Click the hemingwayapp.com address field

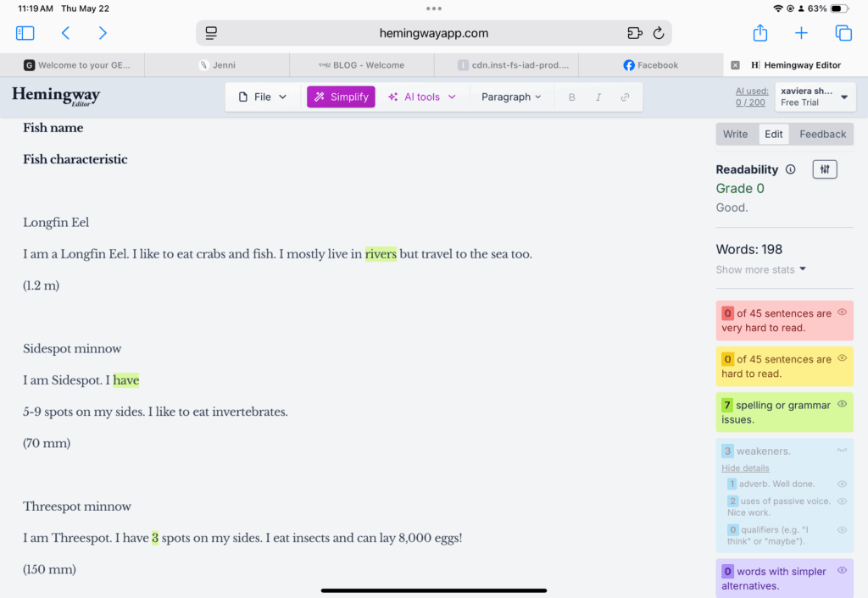pos(434,33)
